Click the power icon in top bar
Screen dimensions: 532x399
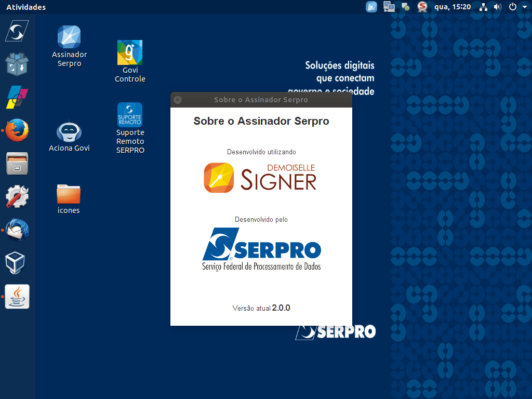[513, 7]
